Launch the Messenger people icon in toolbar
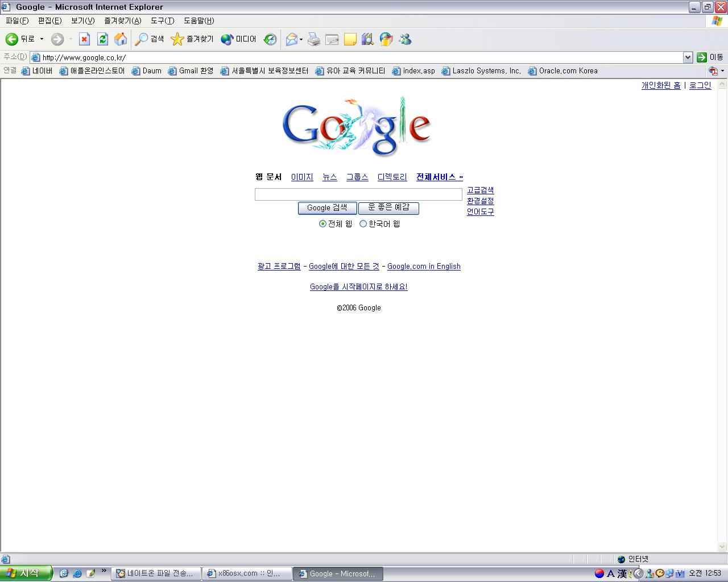728x582 pixels. 405,39
